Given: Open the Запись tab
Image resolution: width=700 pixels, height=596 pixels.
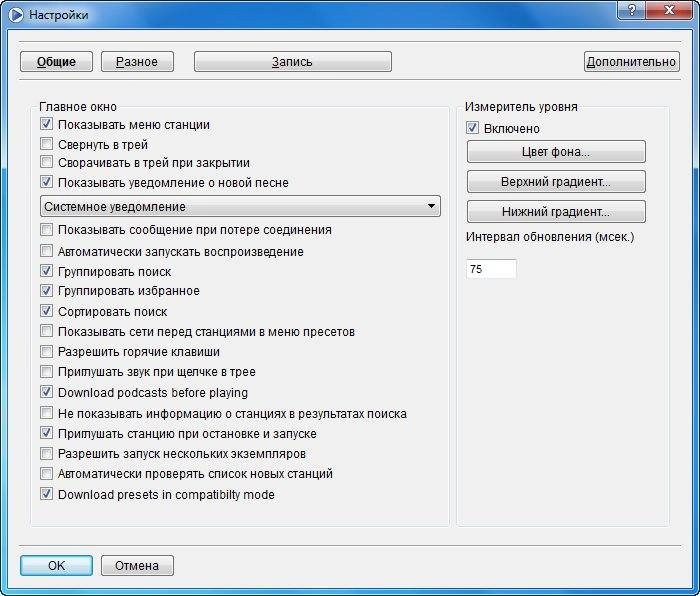Looking at the screenshot, I should click(292, 62).
